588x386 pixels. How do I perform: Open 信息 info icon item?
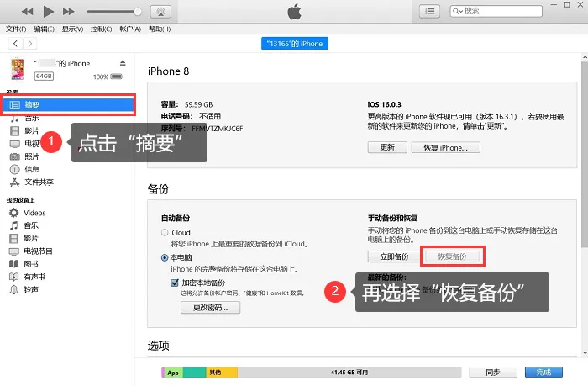click(x=24, y=169)
